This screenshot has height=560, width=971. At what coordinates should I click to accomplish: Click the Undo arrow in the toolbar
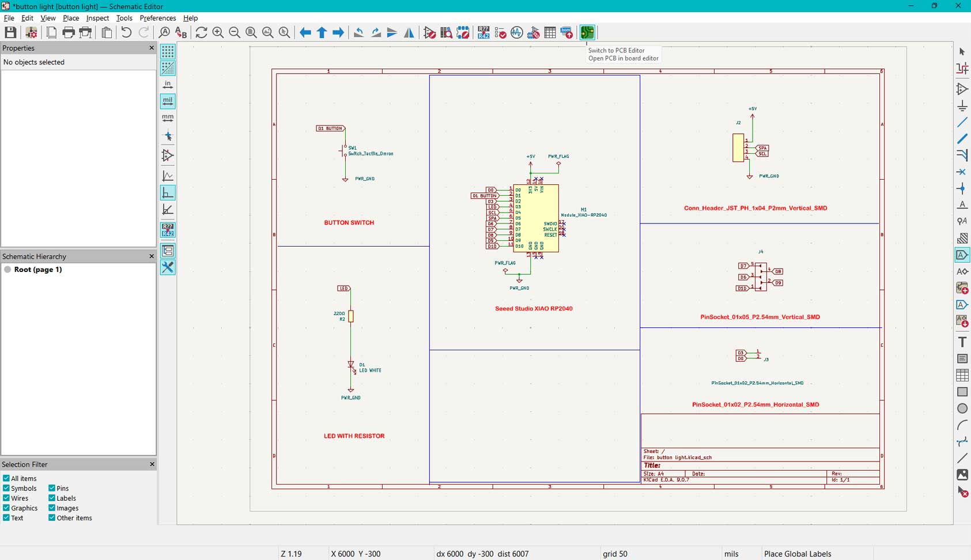126,32
